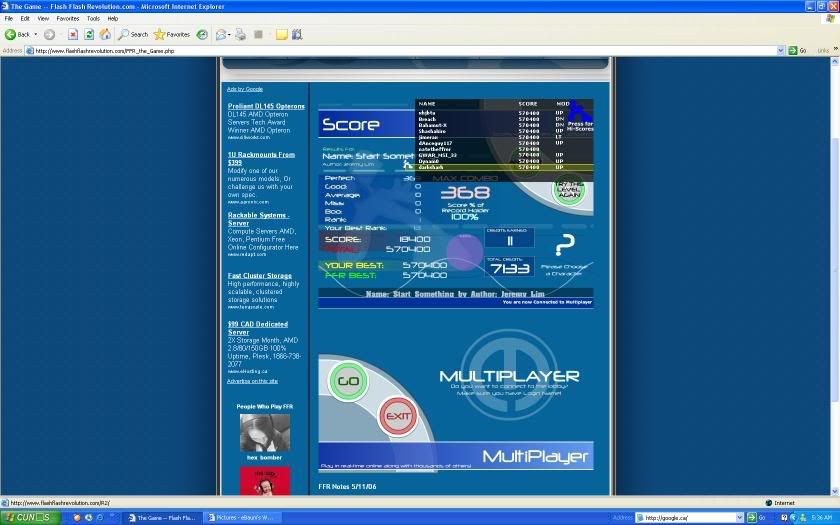Screen dimensions: 840x525
Task: Open the Favorites star button
Action: point(171,34)
